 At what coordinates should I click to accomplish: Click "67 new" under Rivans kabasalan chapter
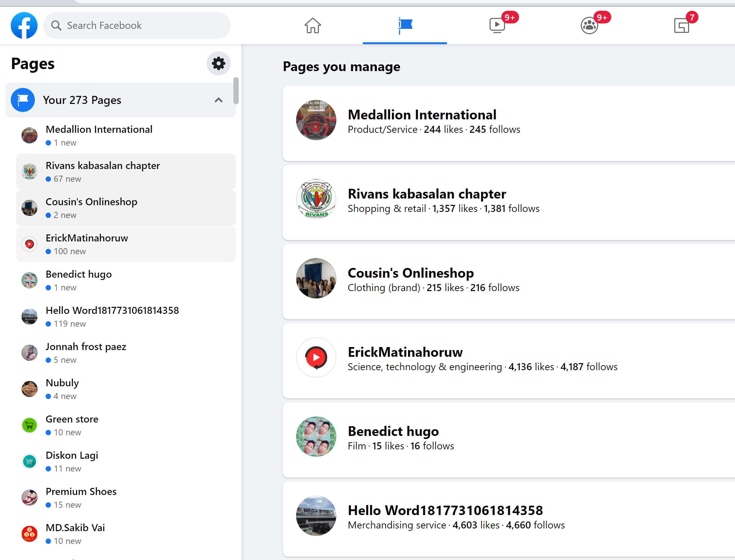(x=67, y=179)
